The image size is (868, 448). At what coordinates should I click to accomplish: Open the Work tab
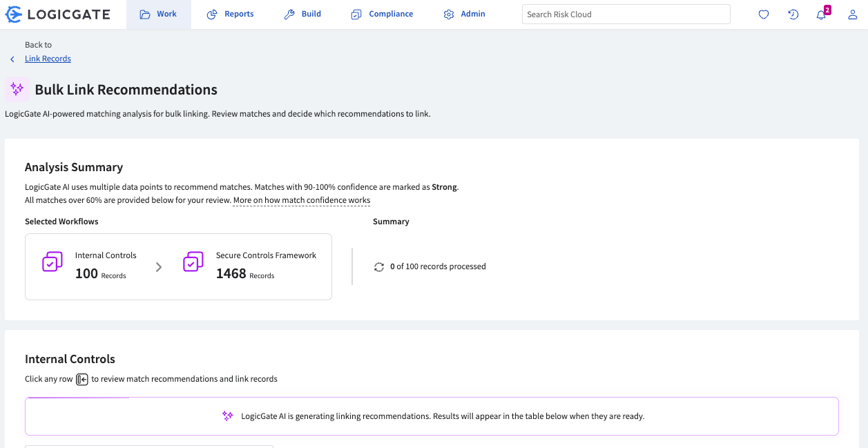click(x=158, y=14)
